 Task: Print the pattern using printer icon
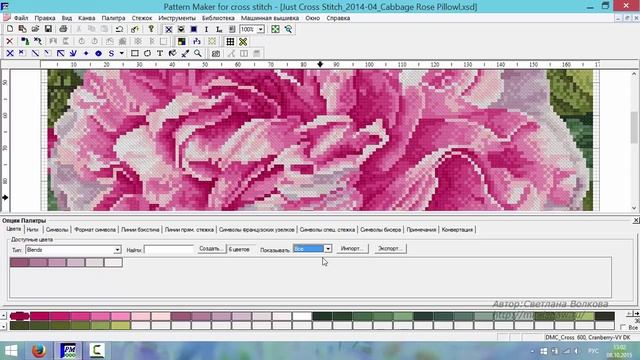pyautogui.click(x=63, y=29)
